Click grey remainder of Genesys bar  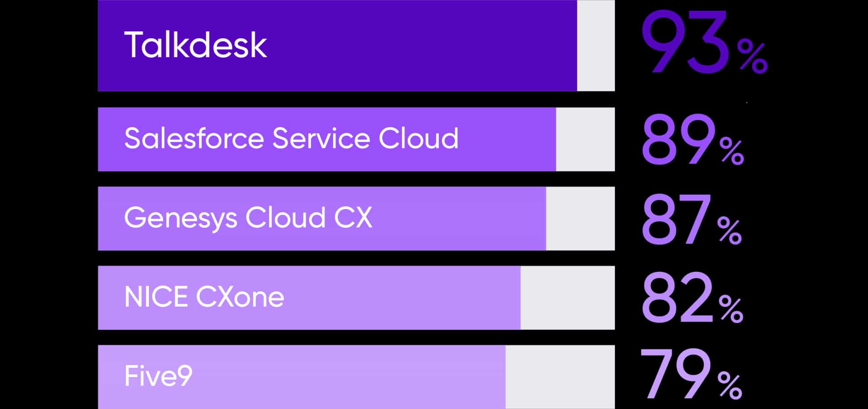(580, 219)
